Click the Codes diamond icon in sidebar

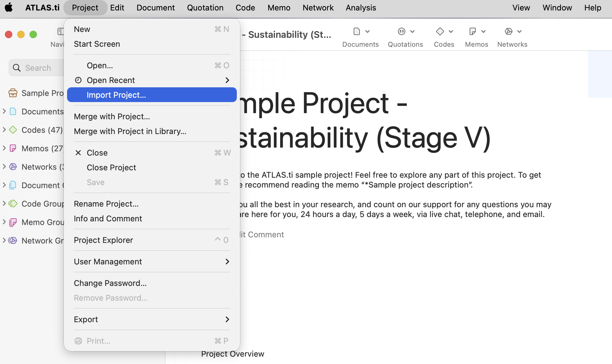coord(13,130)
